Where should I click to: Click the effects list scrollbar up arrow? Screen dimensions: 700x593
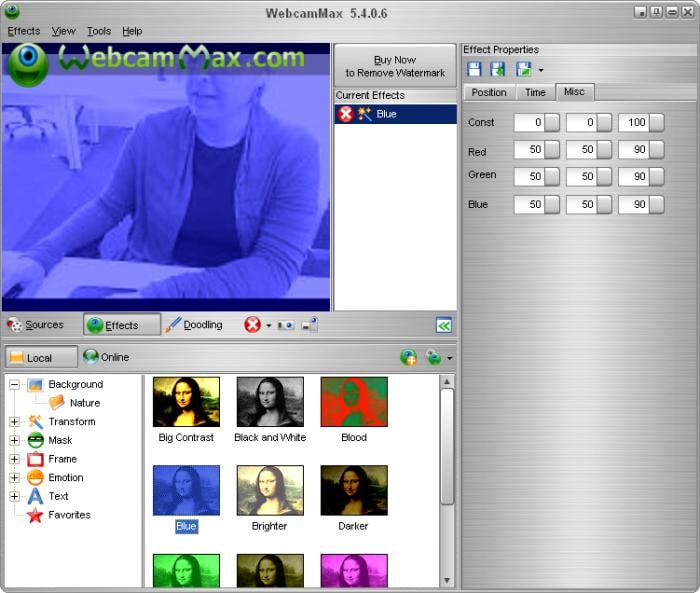coord(447,382)
